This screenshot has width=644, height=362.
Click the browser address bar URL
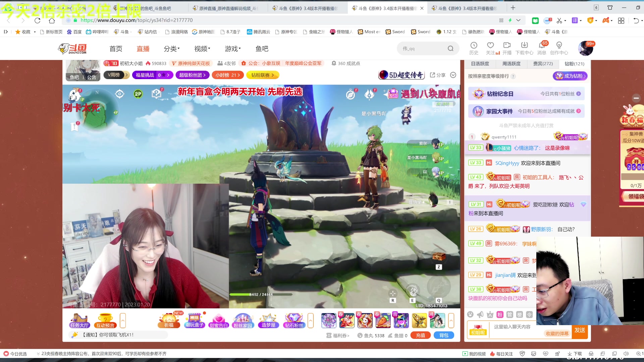[137, 20]
